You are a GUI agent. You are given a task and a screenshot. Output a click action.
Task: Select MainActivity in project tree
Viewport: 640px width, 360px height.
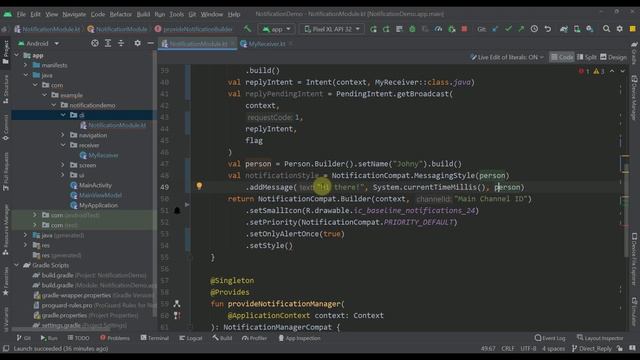click(95, 185)
